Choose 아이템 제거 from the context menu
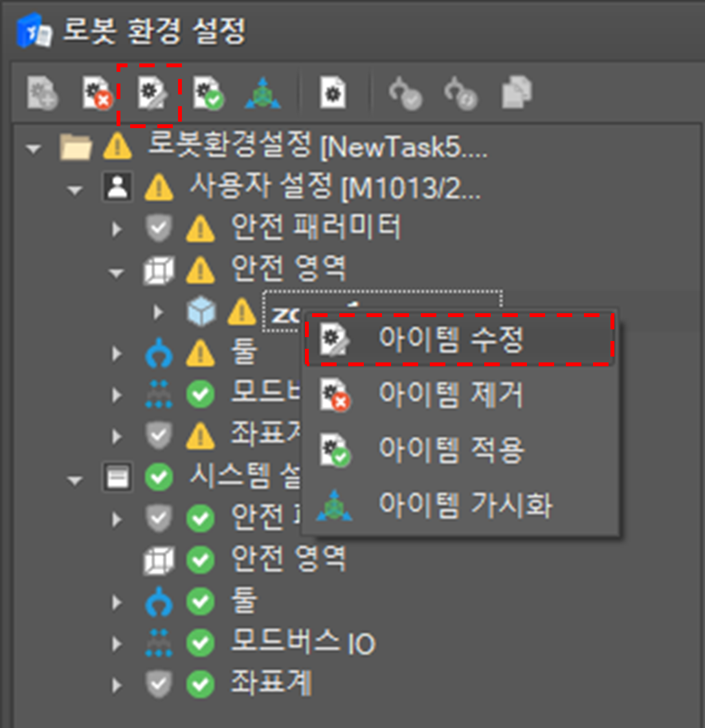Image resolution: width=705 pixels, height=728 pixels. coord(451,395)
